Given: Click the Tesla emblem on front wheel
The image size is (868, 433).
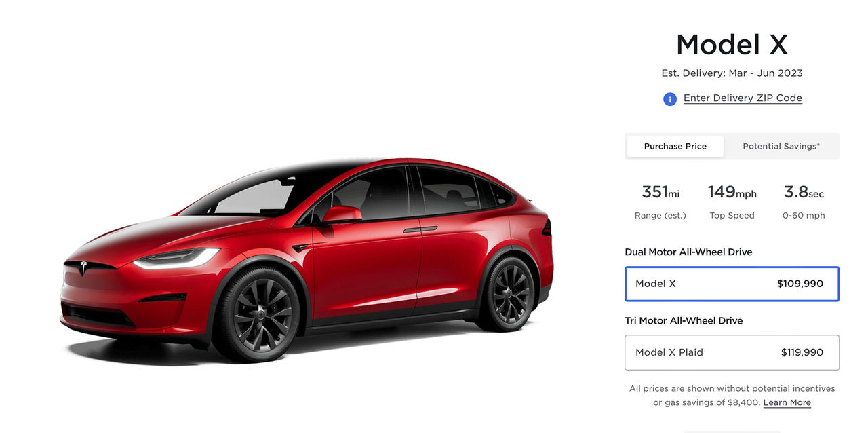Looking at the screenshot, I should click(262, 314).
